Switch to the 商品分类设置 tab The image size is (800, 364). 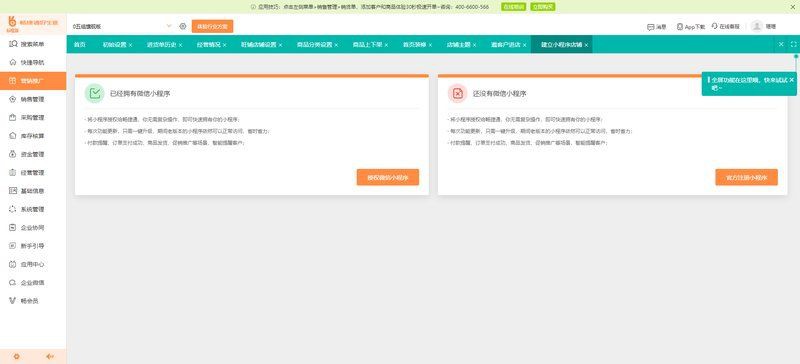pos(314,44)
